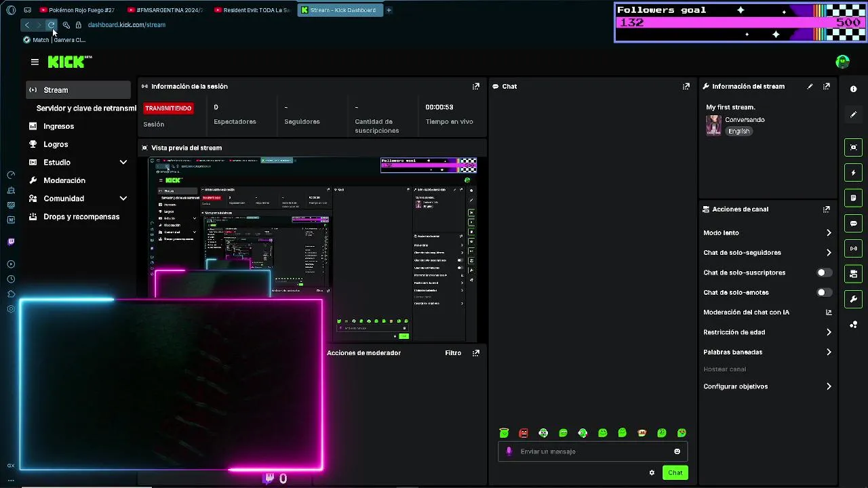
Task: Click the stream preview thumbnail
Action: coord(313,250)
